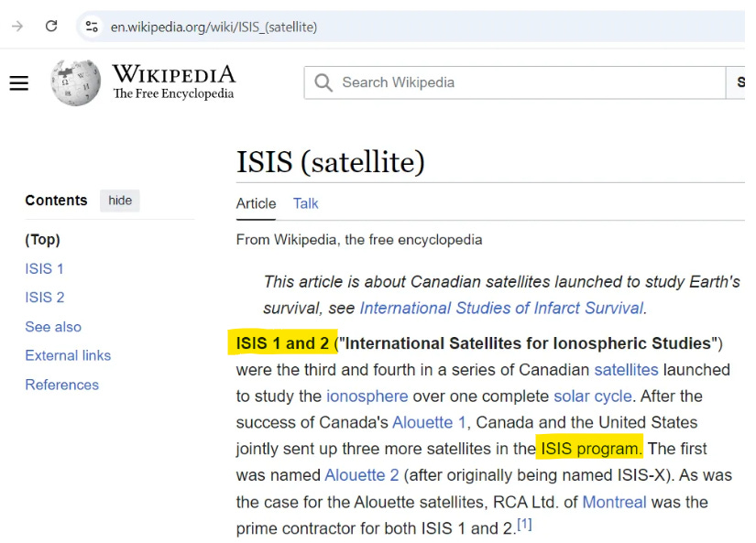Image resolution: width=756 pixels, height=543 pixels.
Task: Reload the page with refresh icon
Action: (51, 26)
